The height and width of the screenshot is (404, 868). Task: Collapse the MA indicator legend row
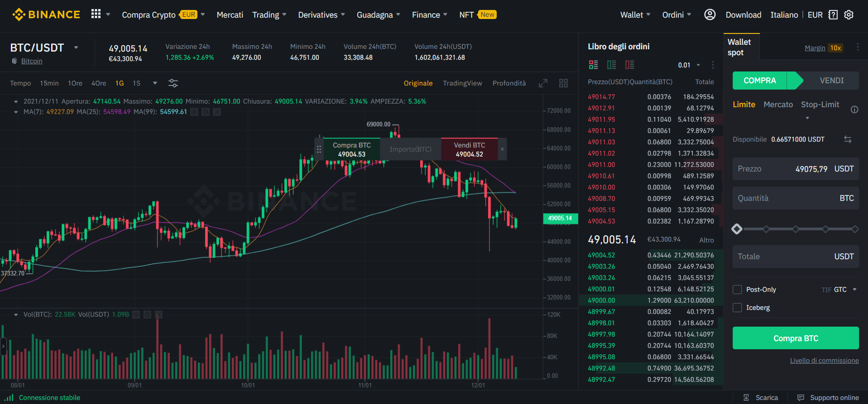click(x=16, y=112)
